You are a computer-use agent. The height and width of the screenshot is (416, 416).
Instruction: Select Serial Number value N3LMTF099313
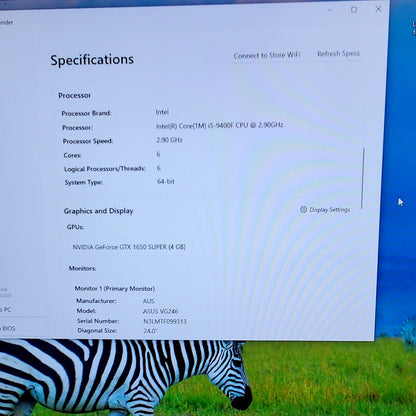[x=165, y=322]
